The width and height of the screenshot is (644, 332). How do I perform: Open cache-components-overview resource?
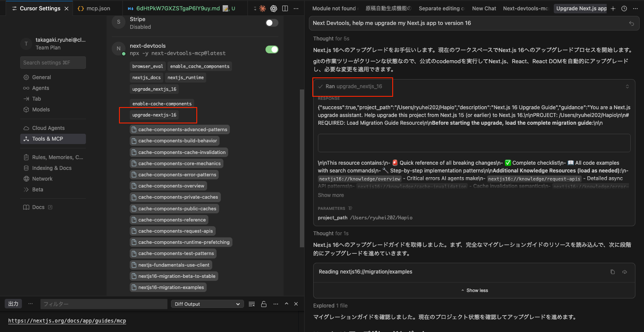[168, 186]
